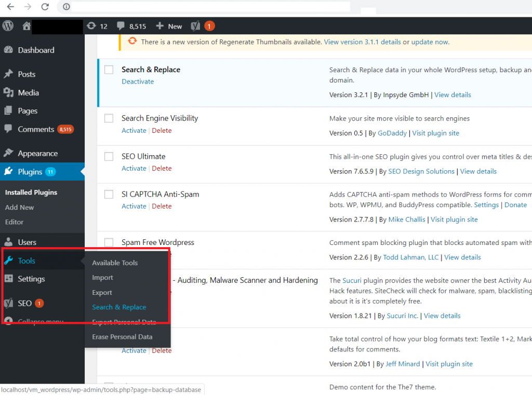532x395 pixels.
Task: Open the plugin Editor submenu item
Action: 14,222
